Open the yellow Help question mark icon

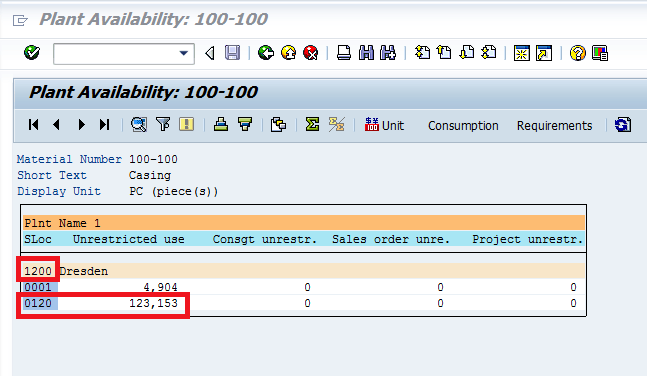pyautogui.click(x=578, y=53)
